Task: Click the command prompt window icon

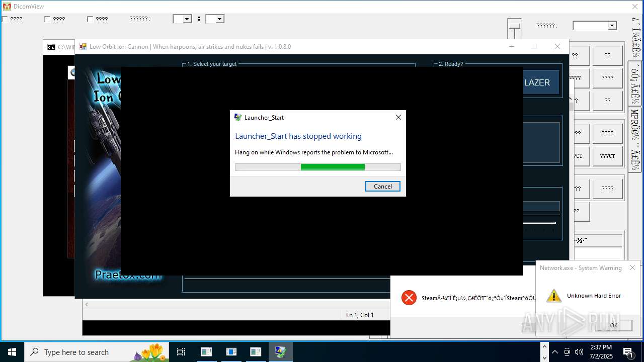Action: click(51, 47)
